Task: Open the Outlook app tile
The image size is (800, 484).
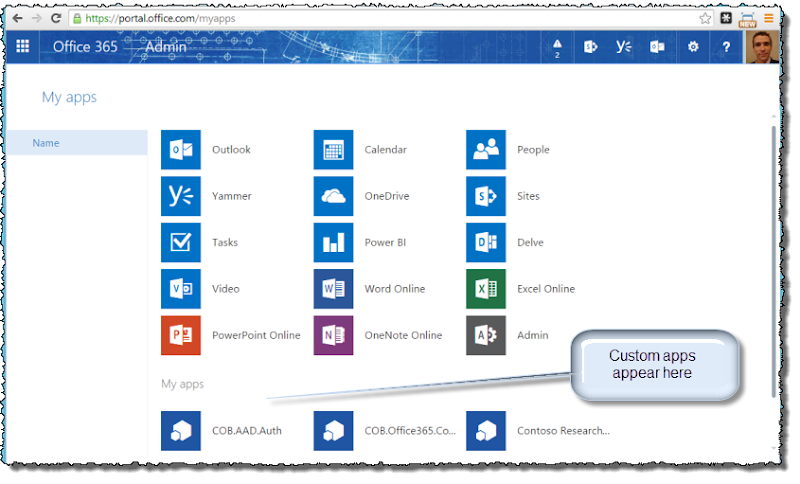Action: click(181, 149)
